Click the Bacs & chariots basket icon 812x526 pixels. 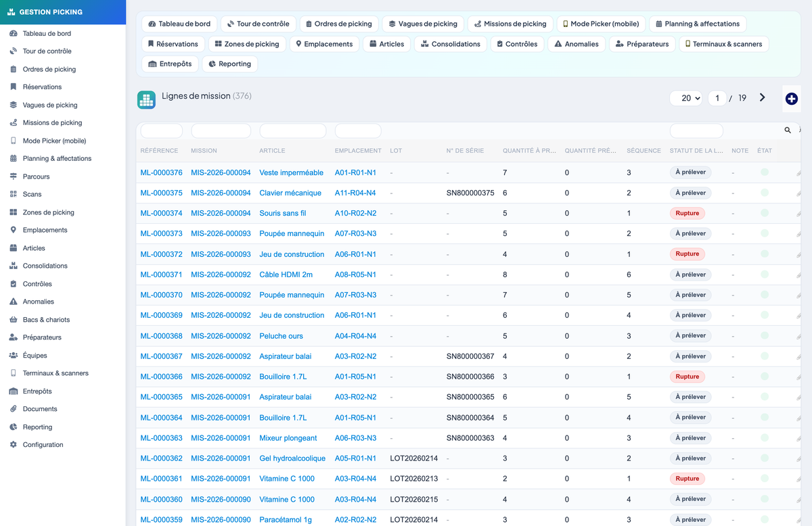click(14, 320)
